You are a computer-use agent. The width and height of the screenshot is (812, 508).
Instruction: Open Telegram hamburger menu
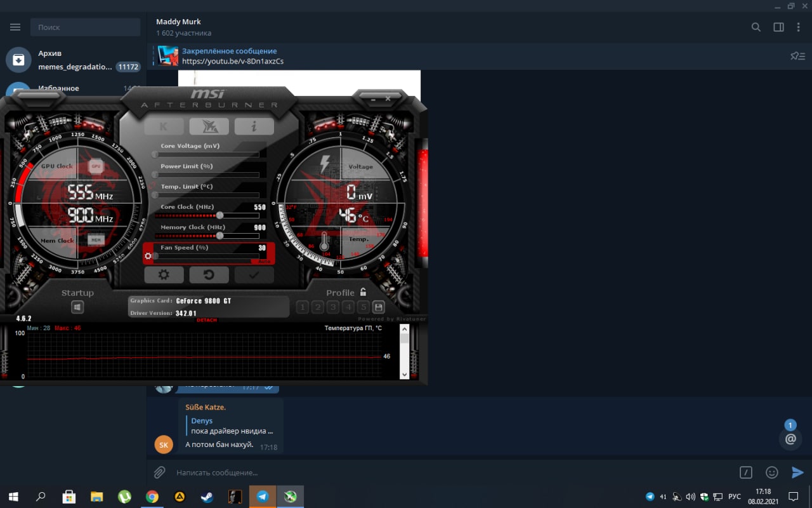[15, 27]
